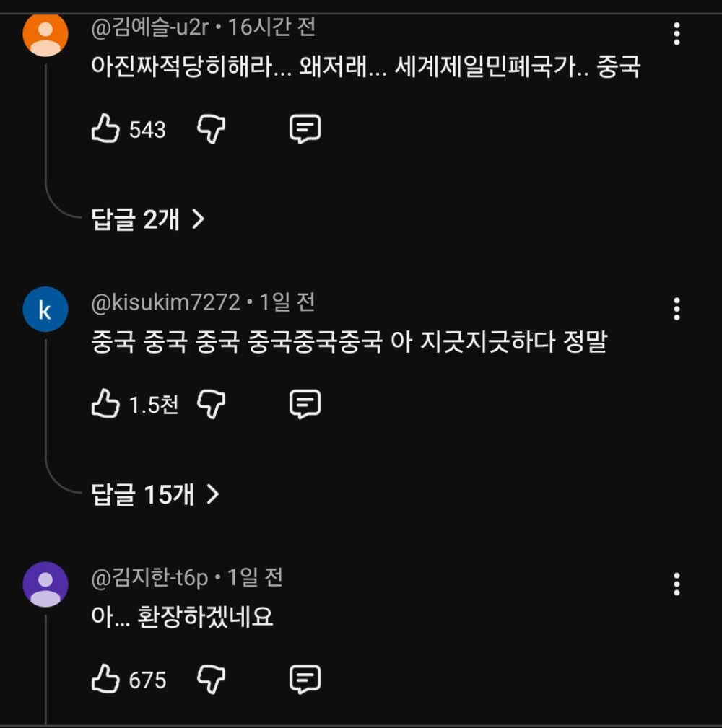The image size is (722, 728).
Task: Reply to @kisukim7272's comment via the reply icon
Action: tap(305, 405)
